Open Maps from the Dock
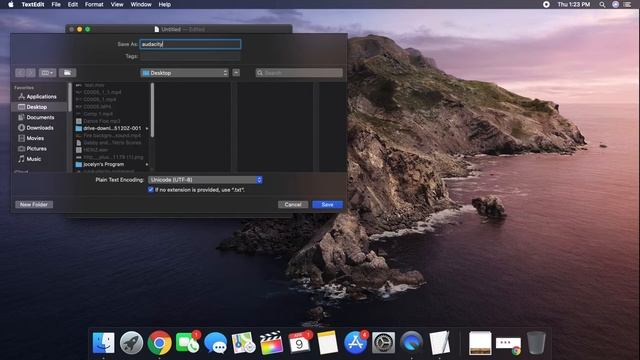This screenshot has width=640, height=360. 243,342
